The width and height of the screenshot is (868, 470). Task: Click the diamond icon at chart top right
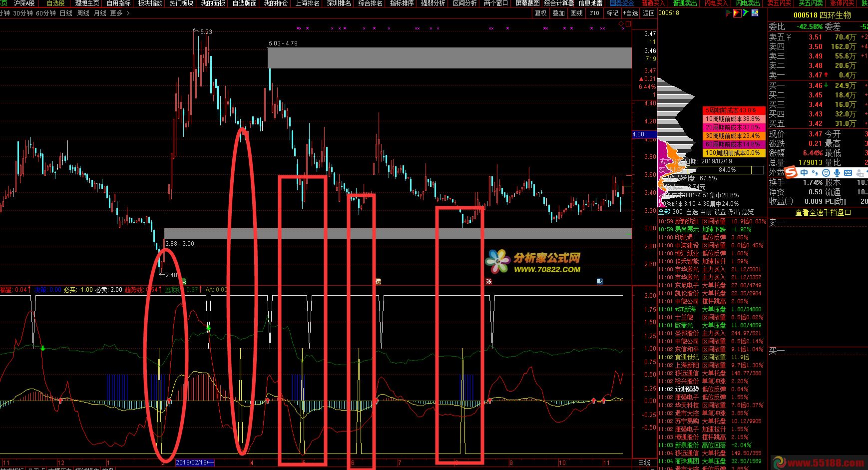(621, 23)
